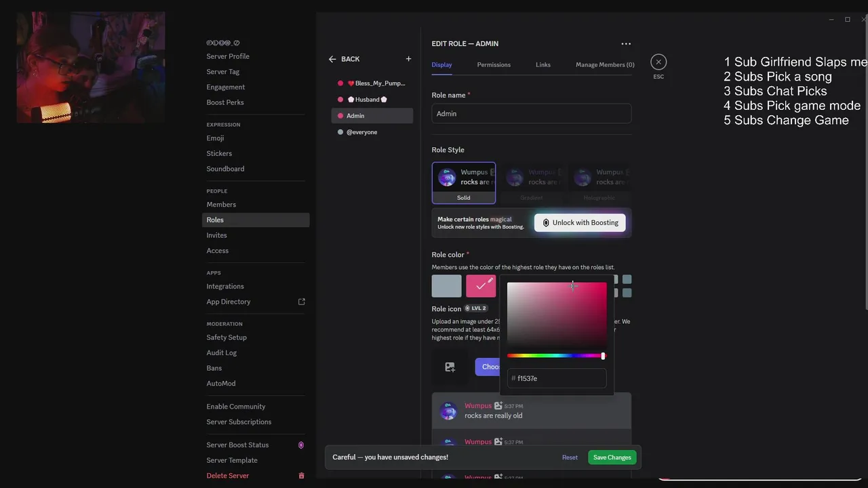Click the "rocks are really old" preview text
This screenshot has height=488, width=868.
pos(494,416)
